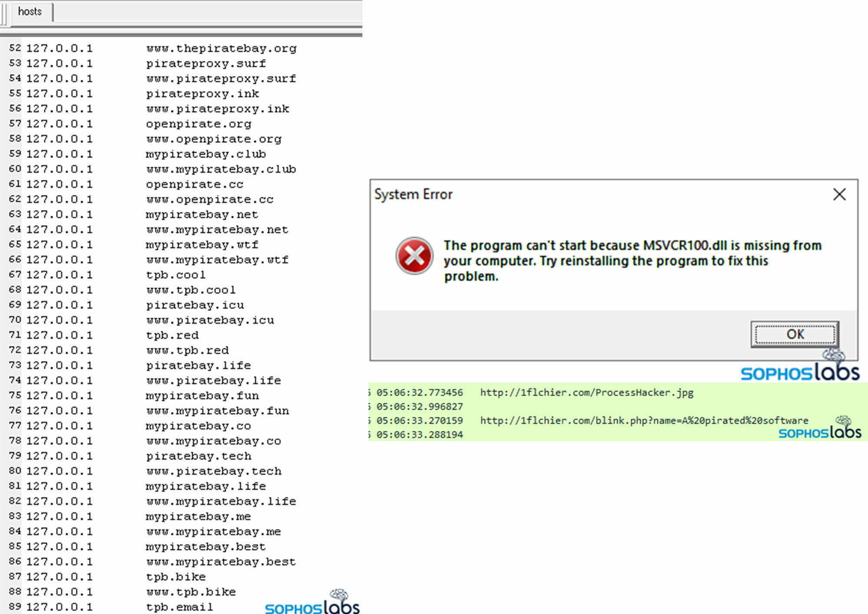Click openpirate.org on line 57
The width and height of the screenshot is (868, 614).
tap(199, 124)
